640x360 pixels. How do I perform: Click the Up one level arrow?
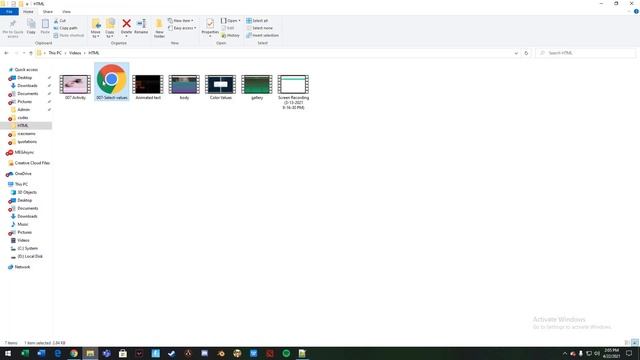tap(31, 53)
